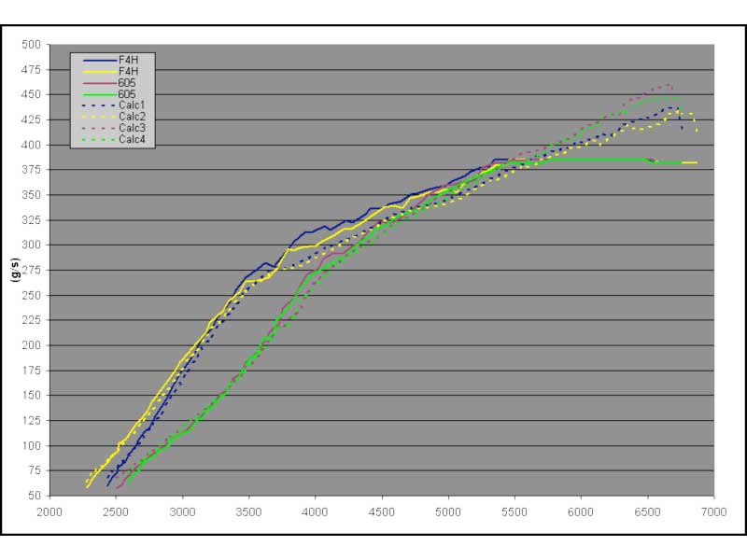Viewport: 747px width, 560px height.
Task: Click the 250 label on vertical axis
Action: pos(32,295)
